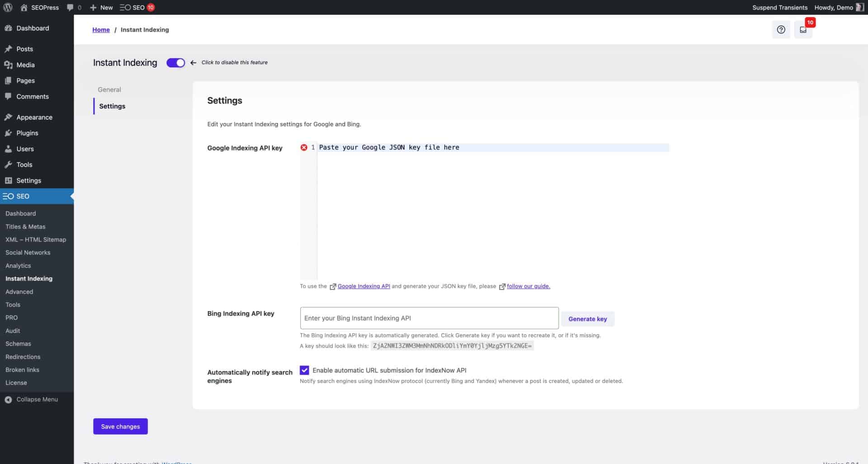The height and width of the screenshot is (464, 868).
Task: Click the Generate key button
Action: [x=587, y=319]
